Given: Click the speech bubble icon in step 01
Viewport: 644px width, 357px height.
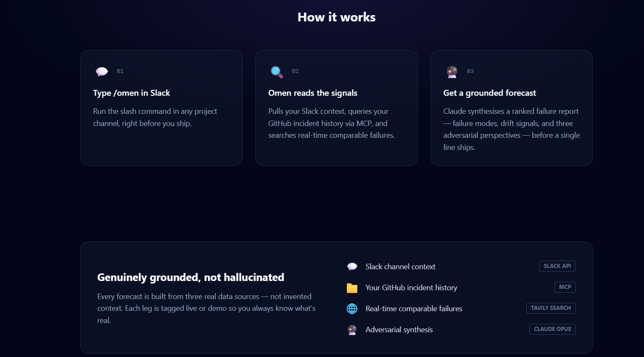Looking at the screenshot, I should click(102, 71).
